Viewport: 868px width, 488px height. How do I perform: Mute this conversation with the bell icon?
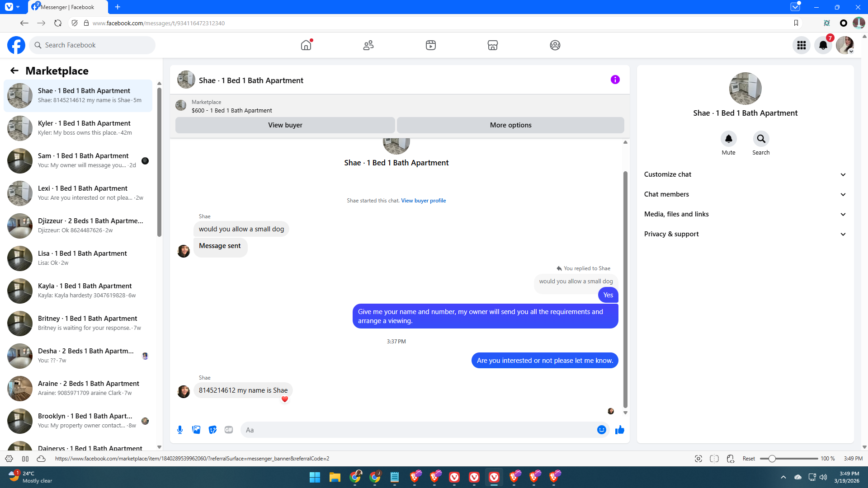click(728, 139)
